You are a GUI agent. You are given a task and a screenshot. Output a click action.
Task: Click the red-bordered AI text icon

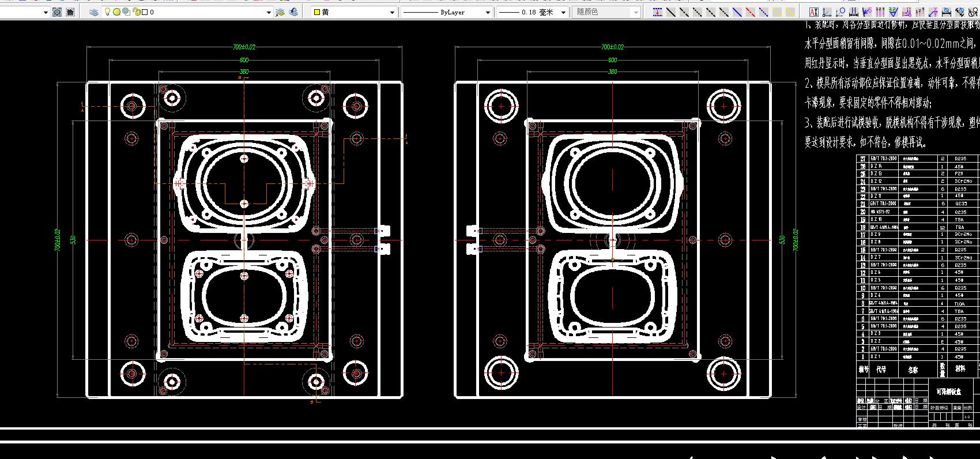point(813,12)
